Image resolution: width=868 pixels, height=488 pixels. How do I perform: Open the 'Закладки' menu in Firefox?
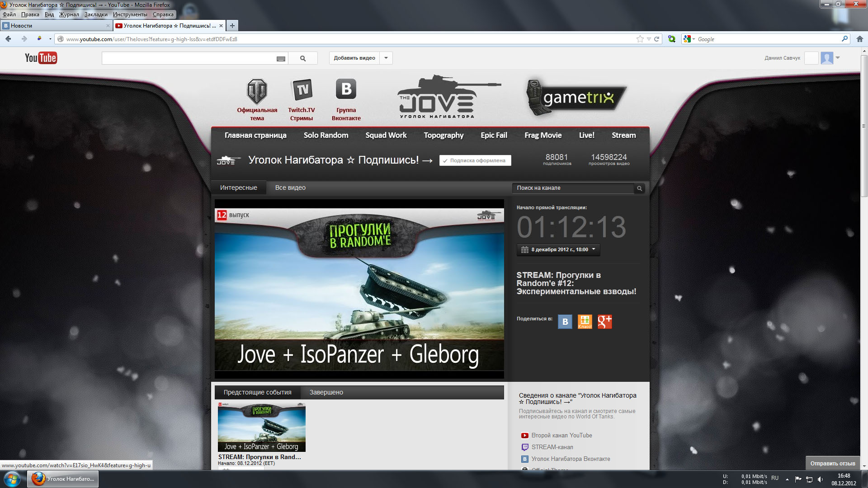(x=96, y=14)
